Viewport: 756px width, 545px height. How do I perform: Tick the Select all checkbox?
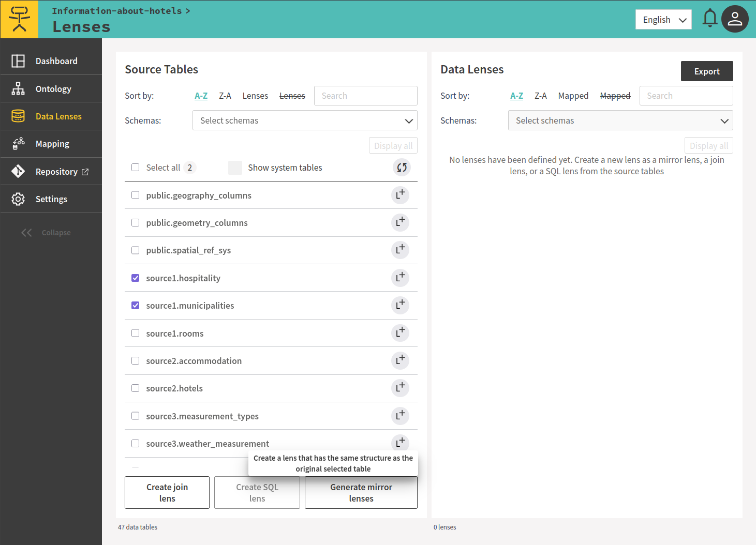(136, 168)
